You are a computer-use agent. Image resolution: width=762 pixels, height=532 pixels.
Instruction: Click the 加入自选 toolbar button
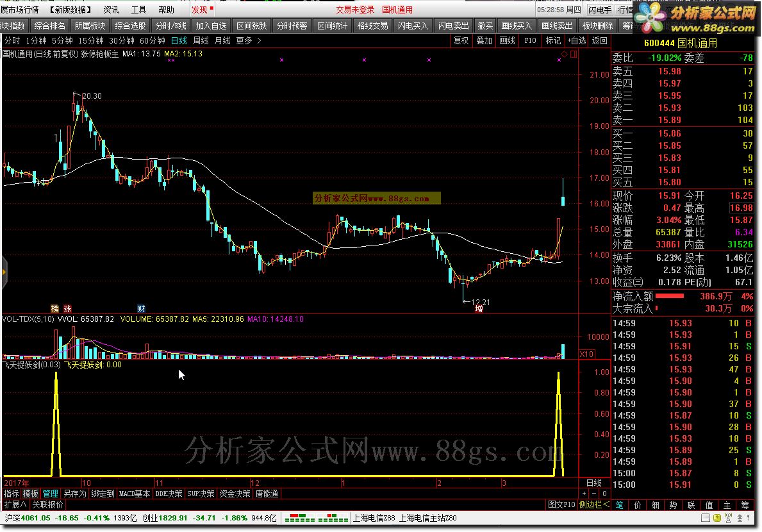pyautogui.click(x=211, y=26)
